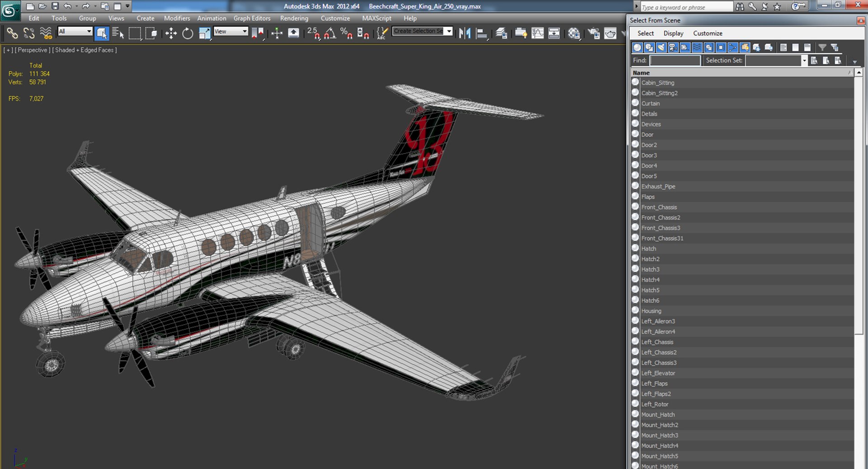Toggle Angle Snap
868x469 pixels.
tap(330, 33)
